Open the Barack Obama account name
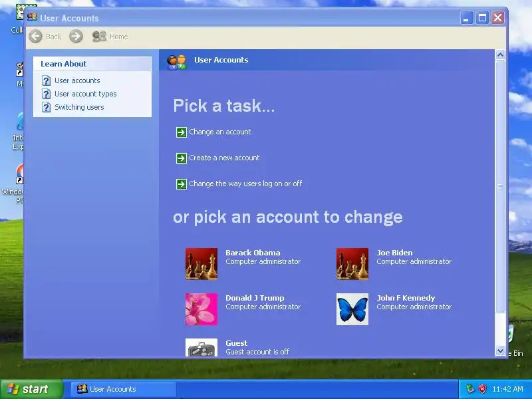 pyautogui.click(x=253, y=253)
